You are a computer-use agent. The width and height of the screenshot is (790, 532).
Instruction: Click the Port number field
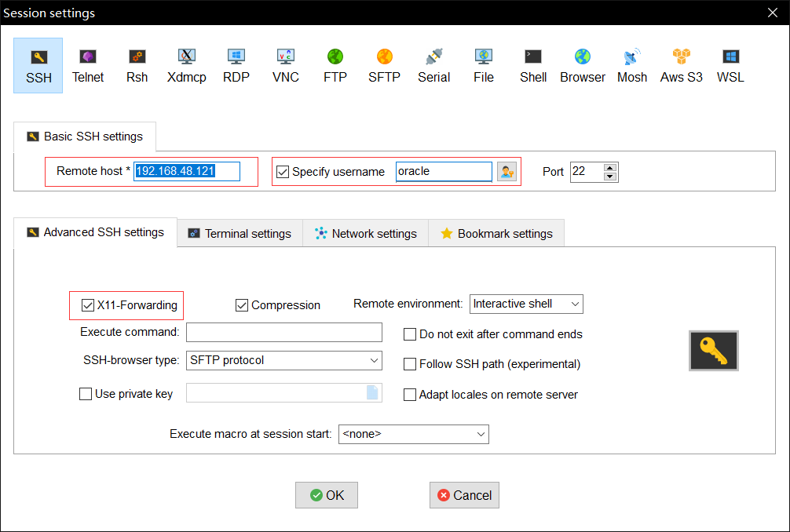coord(587,172)
